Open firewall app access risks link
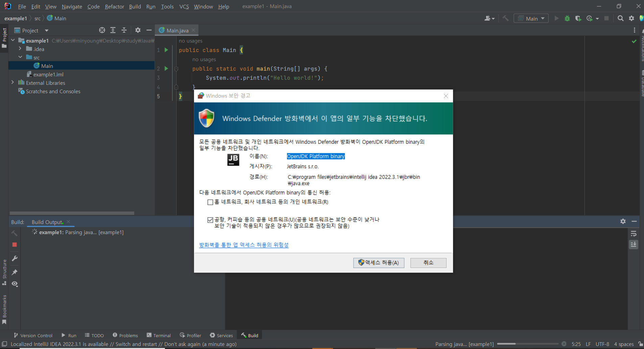Image resolution: width=644 pixels, height=349 pixels. point(244,245)
